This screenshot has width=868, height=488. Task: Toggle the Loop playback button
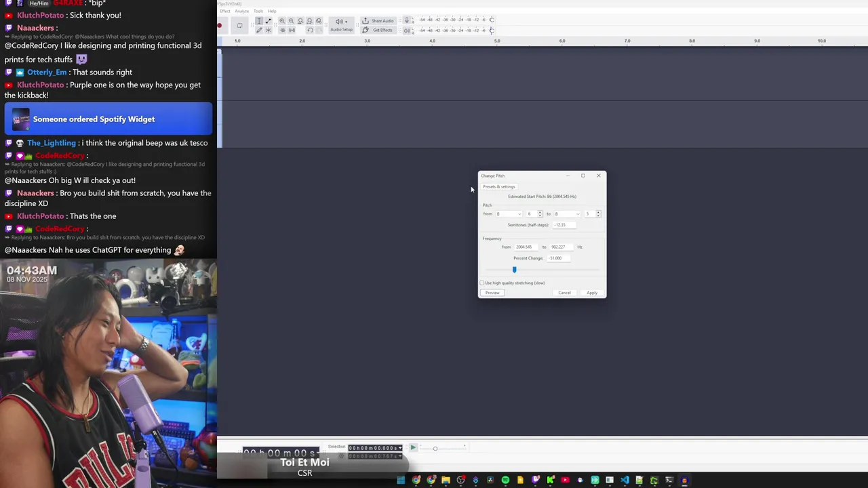point(239,26)
